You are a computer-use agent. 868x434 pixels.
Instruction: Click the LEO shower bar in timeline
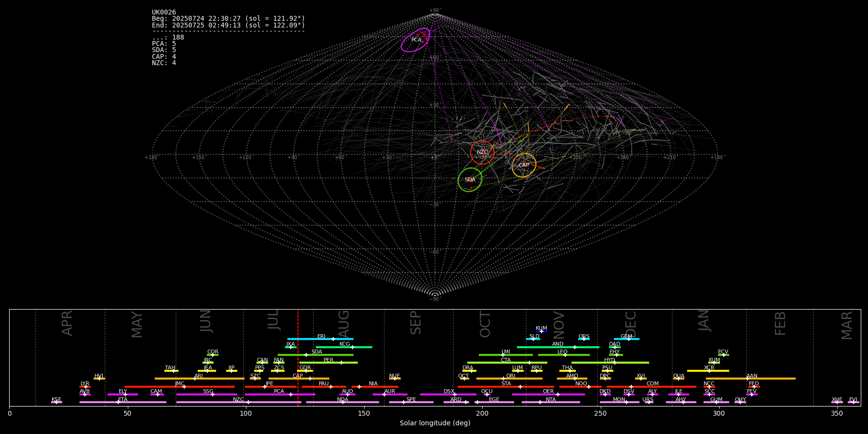point(564,355)
